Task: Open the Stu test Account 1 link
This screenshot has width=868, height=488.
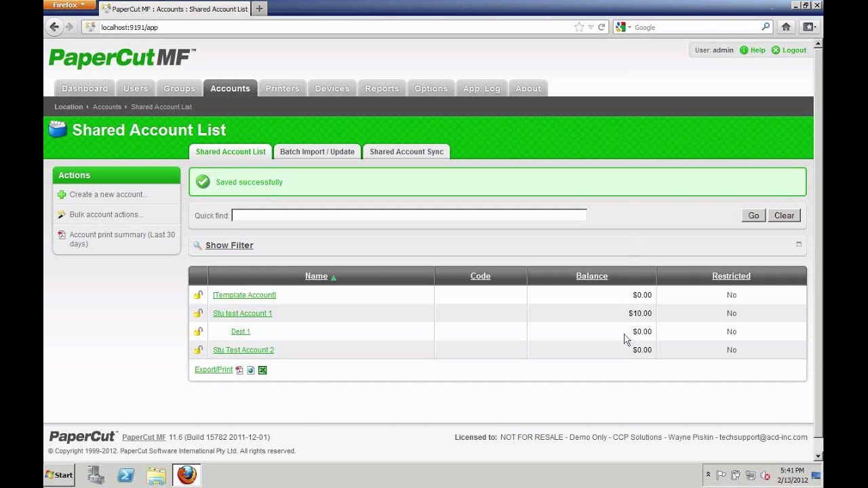Action: coord(242,313)
